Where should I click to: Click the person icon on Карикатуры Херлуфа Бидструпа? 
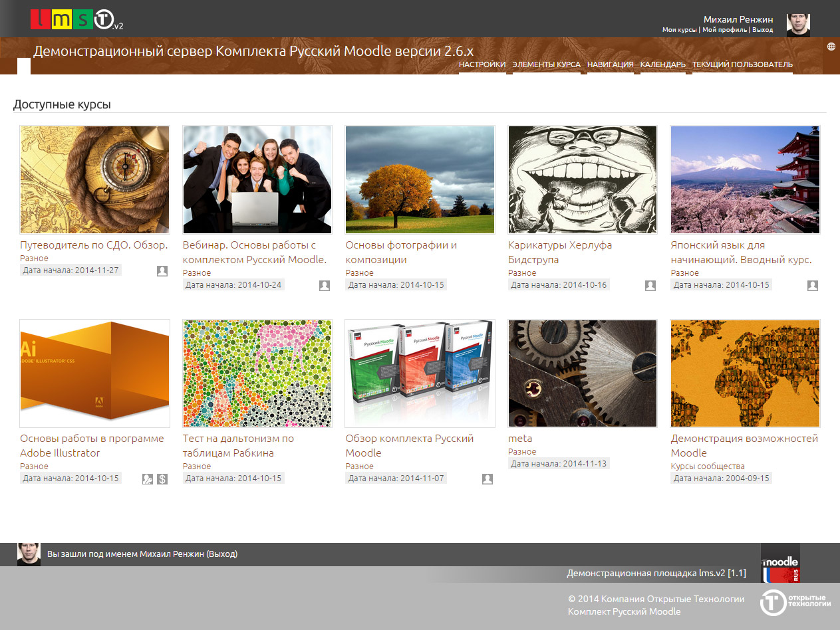[x=650, y=285]
